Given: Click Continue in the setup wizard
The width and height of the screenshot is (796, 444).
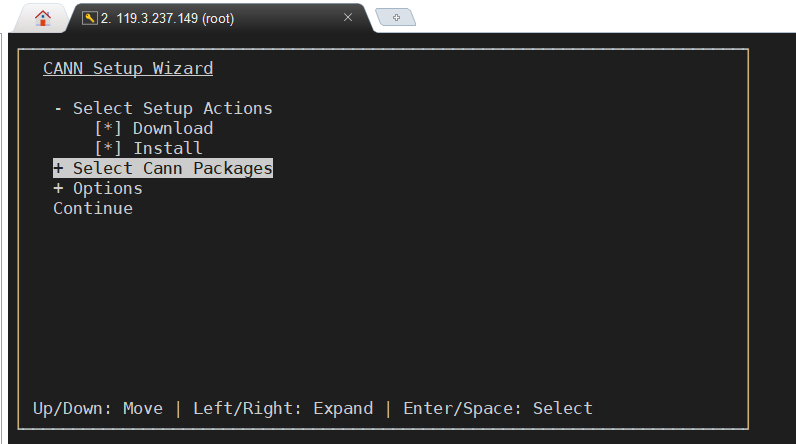Looking at the screenshot, I should (x=93, y=208).
